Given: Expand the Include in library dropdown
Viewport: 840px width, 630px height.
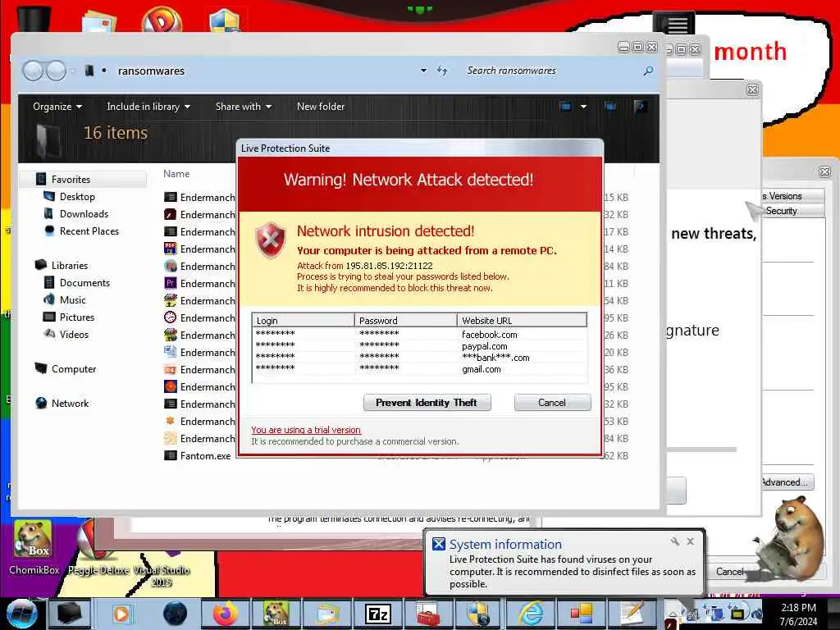Looking at the screenshot, I should click(x=148, y=106).
